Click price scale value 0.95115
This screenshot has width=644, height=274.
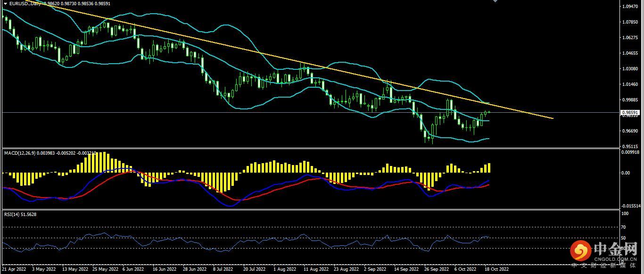click(630, 146)
